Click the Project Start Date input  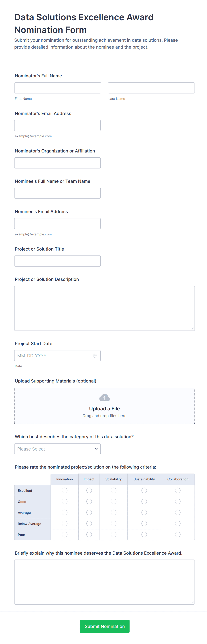pos(54,356)
